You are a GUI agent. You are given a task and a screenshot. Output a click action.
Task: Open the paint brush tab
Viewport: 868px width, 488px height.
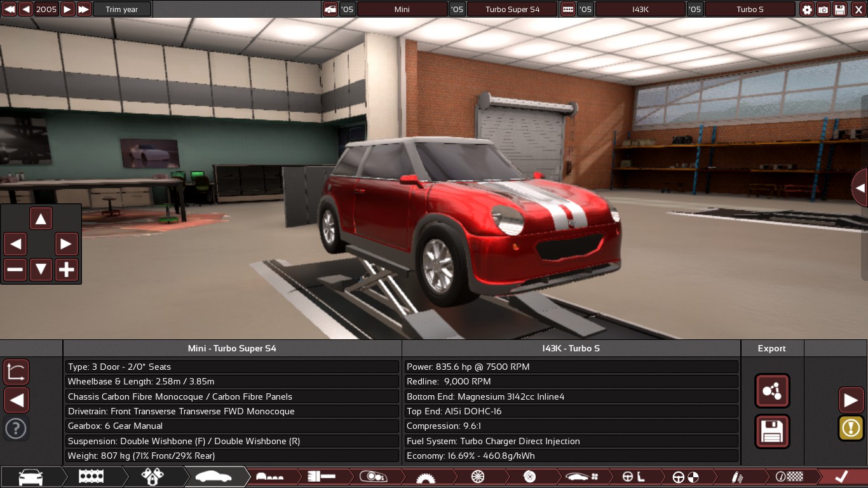click(x=322, y=477)
